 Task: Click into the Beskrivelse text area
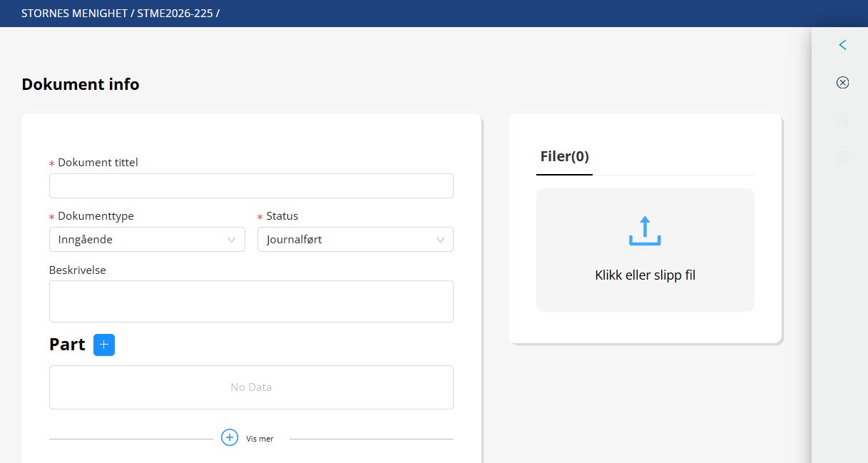pos(251,301)
